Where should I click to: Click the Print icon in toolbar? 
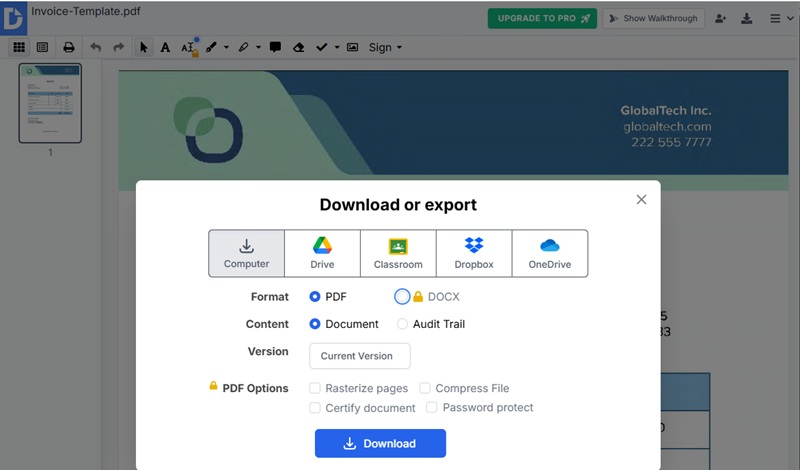tap(68, 47)
